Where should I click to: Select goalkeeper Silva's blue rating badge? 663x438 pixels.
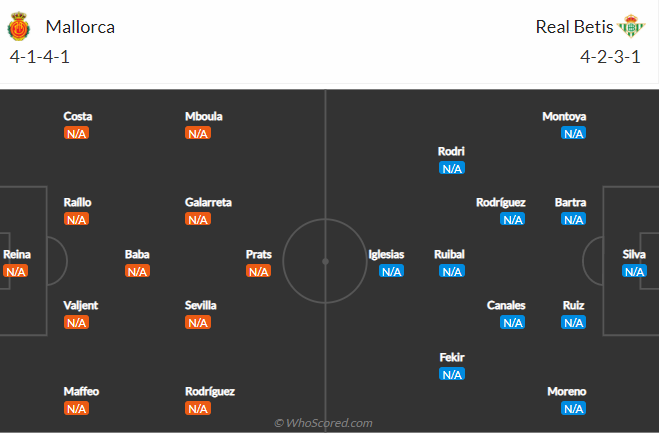(634, 271)
